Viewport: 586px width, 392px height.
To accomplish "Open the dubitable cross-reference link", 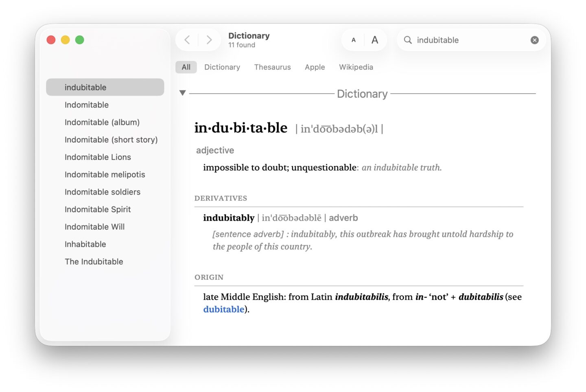I will tap(223, 309).
